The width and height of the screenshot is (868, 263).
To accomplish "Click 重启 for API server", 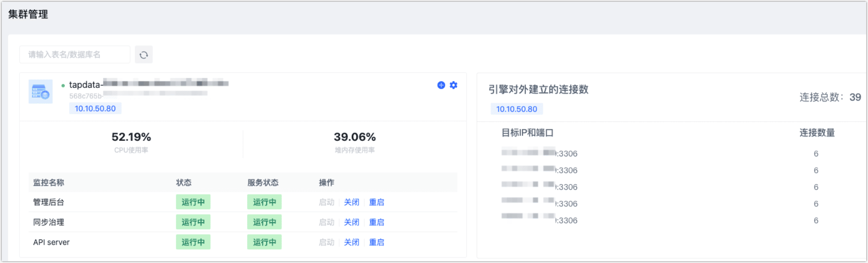I will (377, 242).
